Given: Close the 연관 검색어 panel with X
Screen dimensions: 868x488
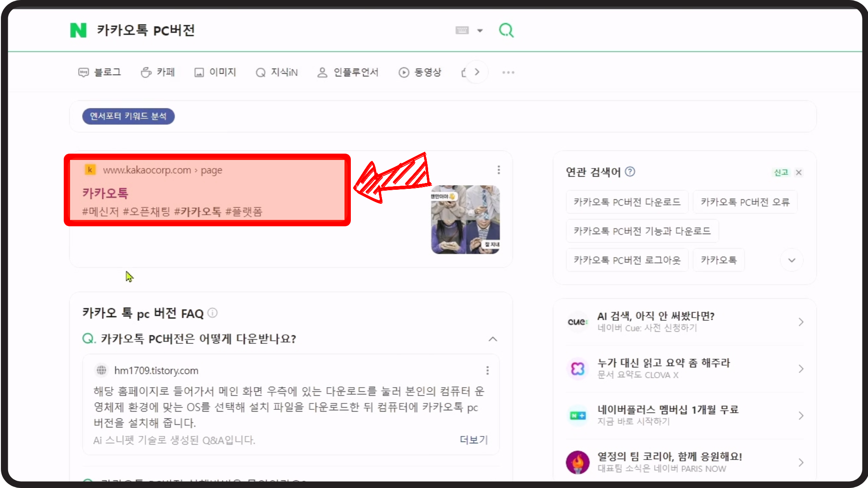Looking at the screenshot, I should point(799,173).
